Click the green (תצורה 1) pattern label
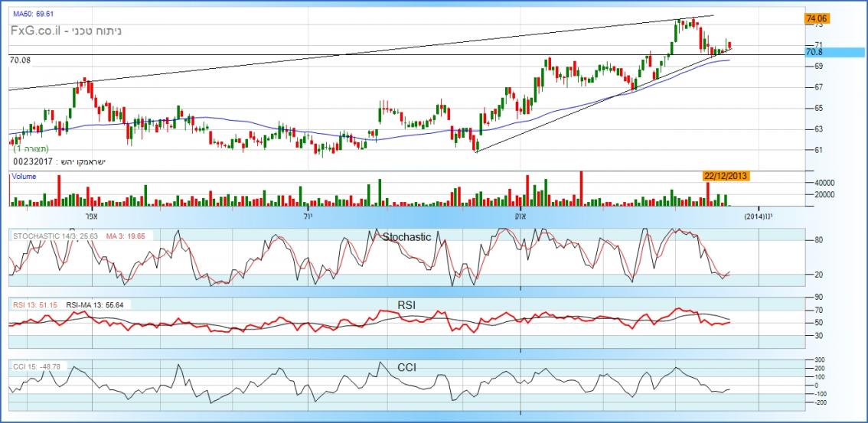The height and width of the screenshot is (423, 868). click(30, 148)
